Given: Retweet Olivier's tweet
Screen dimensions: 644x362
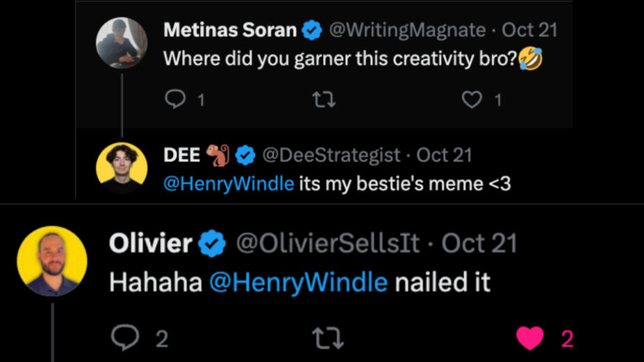Looking at the screenshot, I should point(327,338).
